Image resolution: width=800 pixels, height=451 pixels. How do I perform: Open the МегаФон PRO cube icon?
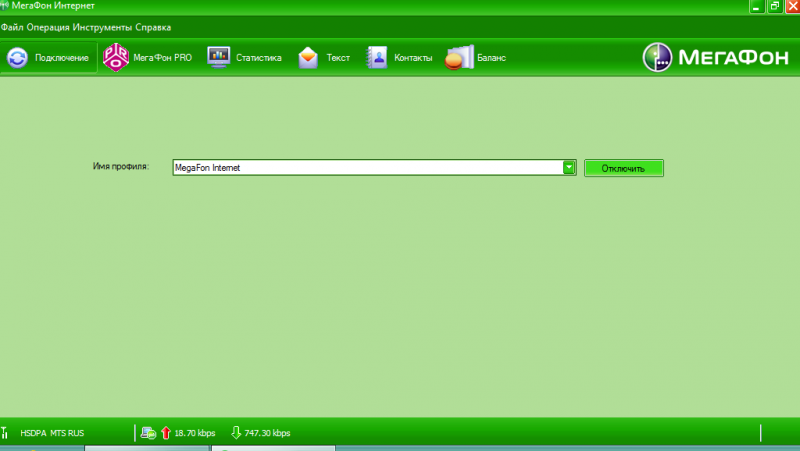116,57
